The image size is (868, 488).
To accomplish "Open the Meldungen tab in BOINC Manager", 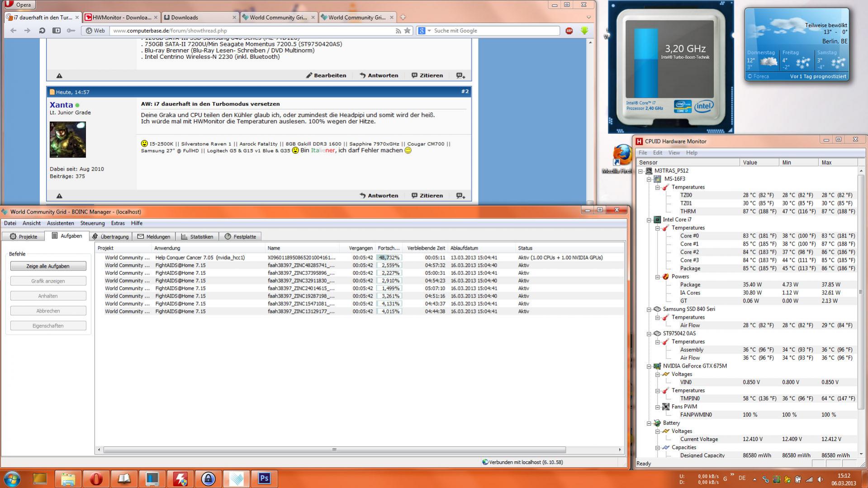I will [x=154, y=237].
